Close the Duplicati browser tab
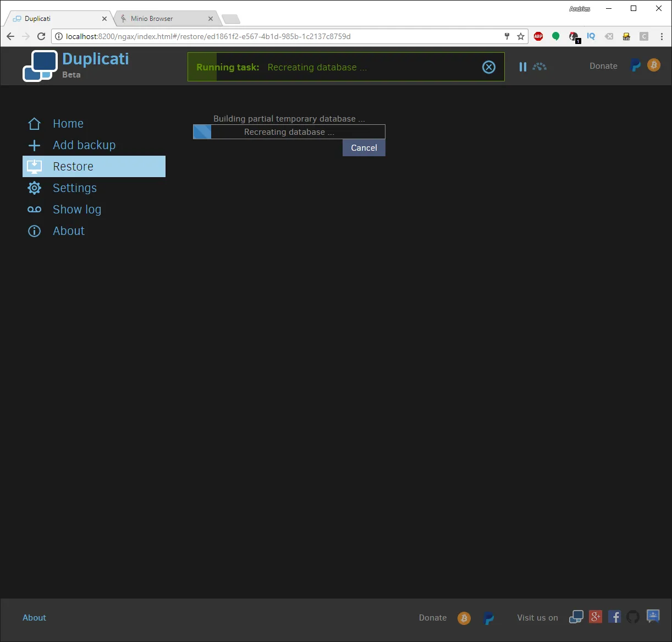This screenshot has height=642, width=672. tap(104, 19)
